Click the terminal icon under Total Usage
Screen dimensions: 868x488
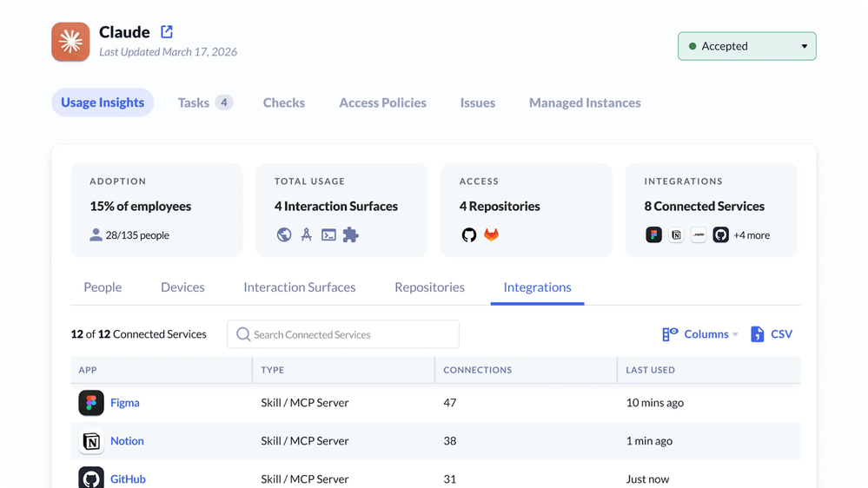point(328,235)
